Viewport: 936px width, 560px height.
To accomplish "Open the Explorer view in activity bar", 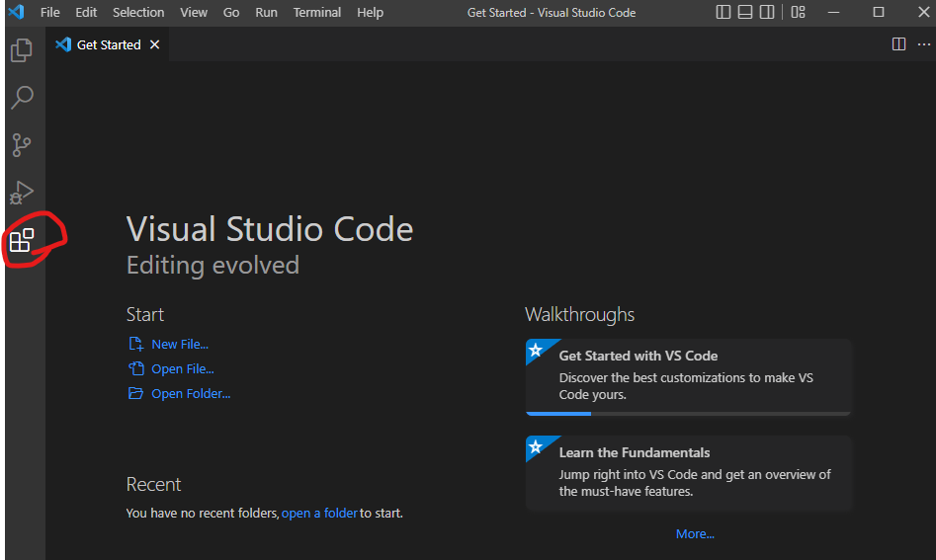I will 22,50.
